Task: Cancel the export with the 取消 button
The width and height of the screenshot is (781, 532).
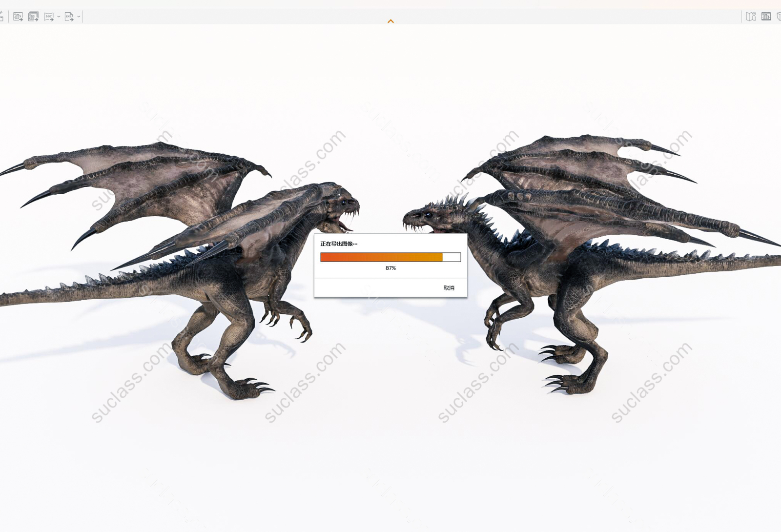Action: [449, 288]
